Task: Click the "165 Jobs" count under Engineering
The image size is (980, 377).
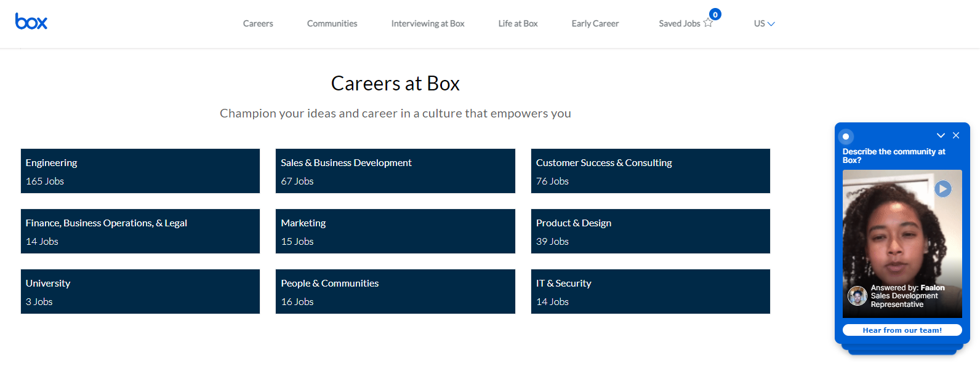Action: click(45, 181)
